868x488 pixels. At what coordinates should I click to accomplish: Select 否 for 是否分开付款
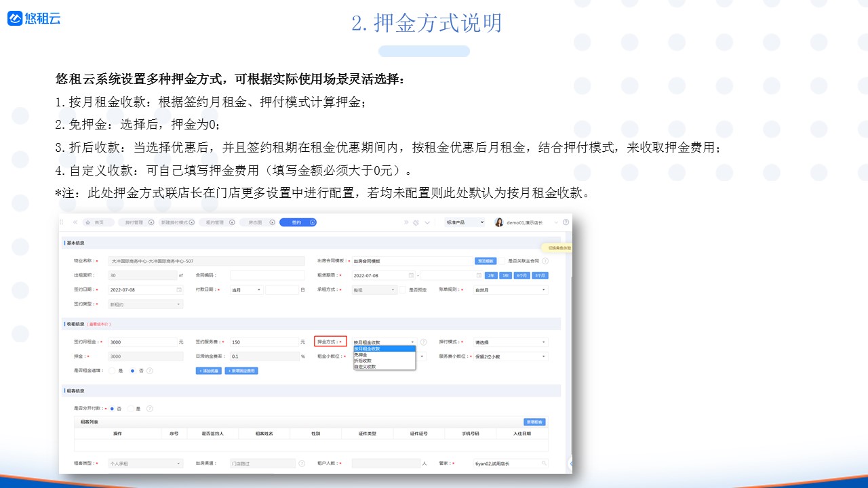(x=112, y=409)
